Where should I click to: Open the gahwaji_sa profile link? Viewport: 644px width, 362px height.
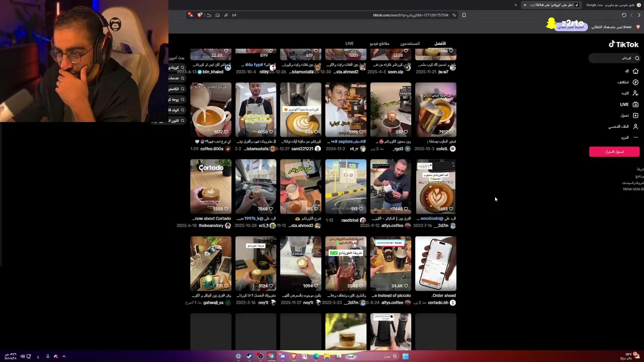(x=213, y=303)
